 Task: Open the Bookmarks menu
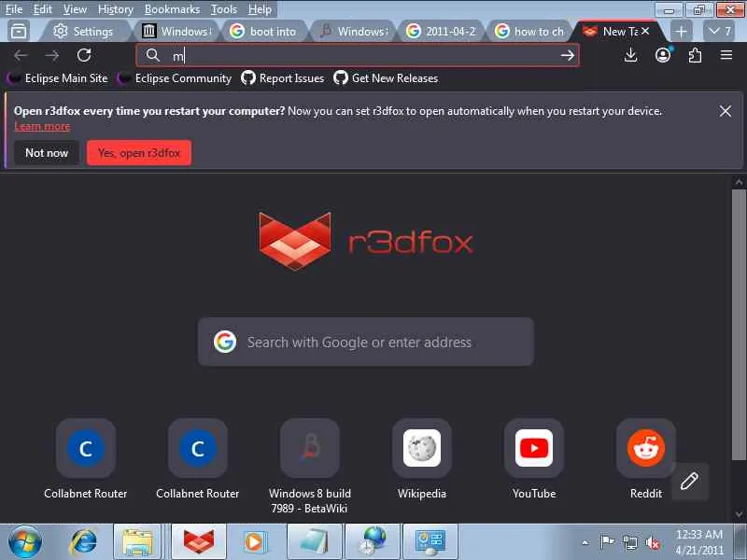pos(172,9)
